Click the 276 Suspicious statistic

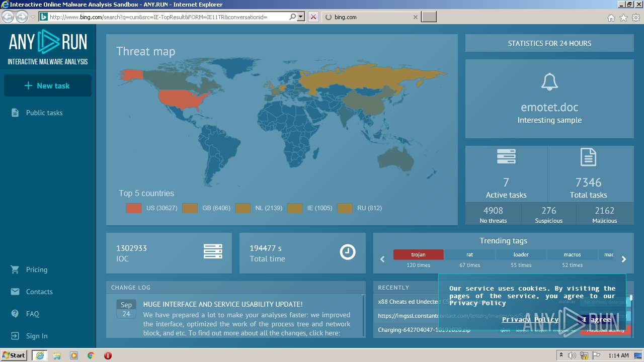[x=549, y=215]
